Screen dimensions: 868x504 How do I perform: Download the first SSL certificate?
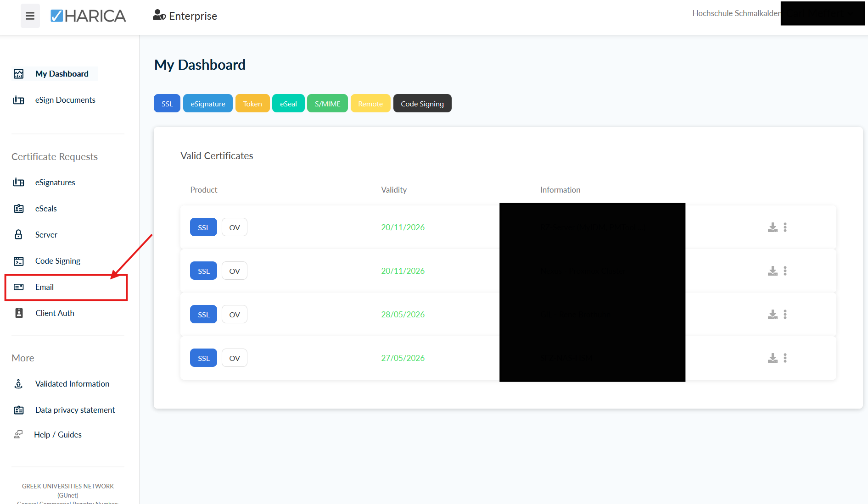773,227
